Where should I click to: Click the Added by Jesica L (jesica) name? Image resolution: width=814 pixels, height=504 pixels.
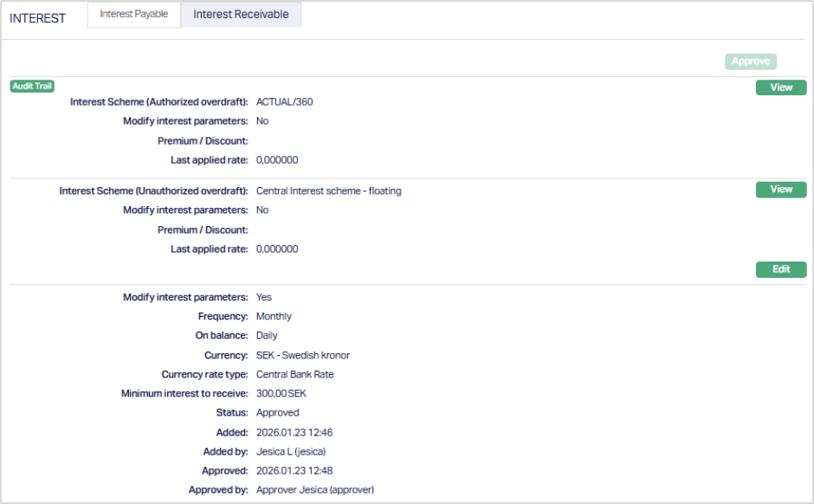(x=291, y=452)
